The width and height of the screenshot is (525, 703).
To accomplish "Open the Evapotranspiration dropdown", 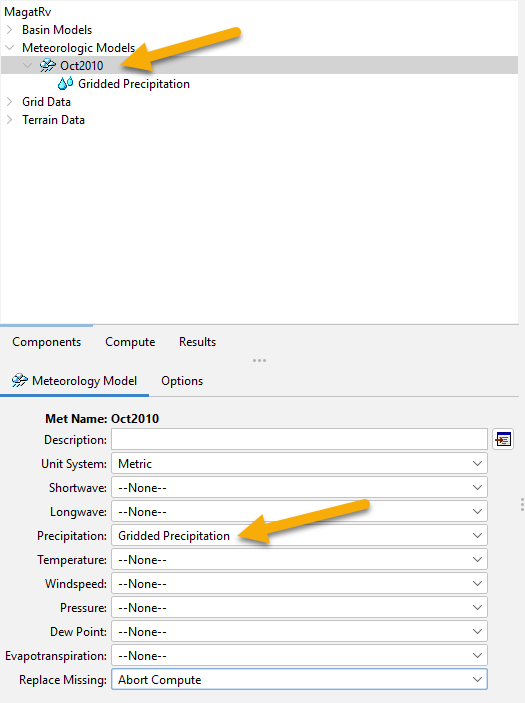I will click(x=299, y=655).
